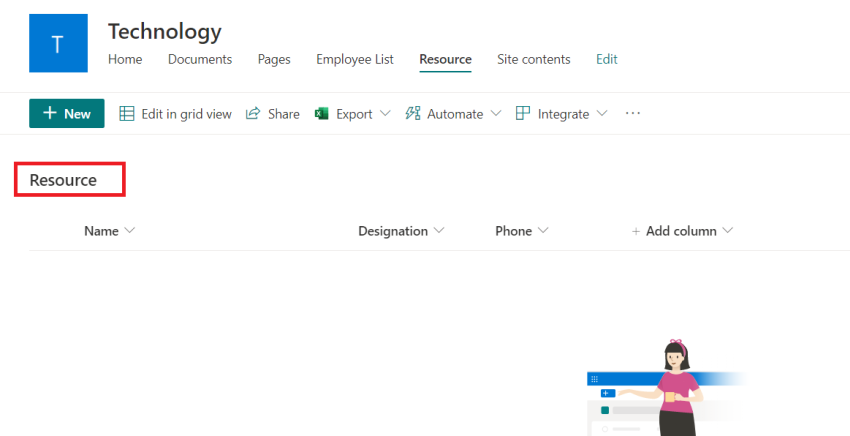This screenshot has width=850, height=436.
Task: Click the Automate button label
Action: (x=455, y=114)
